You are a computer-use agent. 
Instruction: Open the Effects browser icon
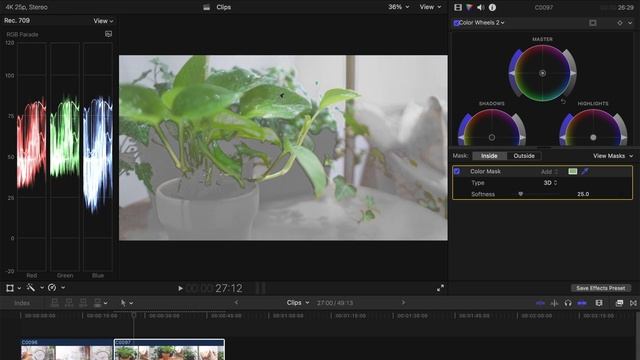(x=619, y=303)
